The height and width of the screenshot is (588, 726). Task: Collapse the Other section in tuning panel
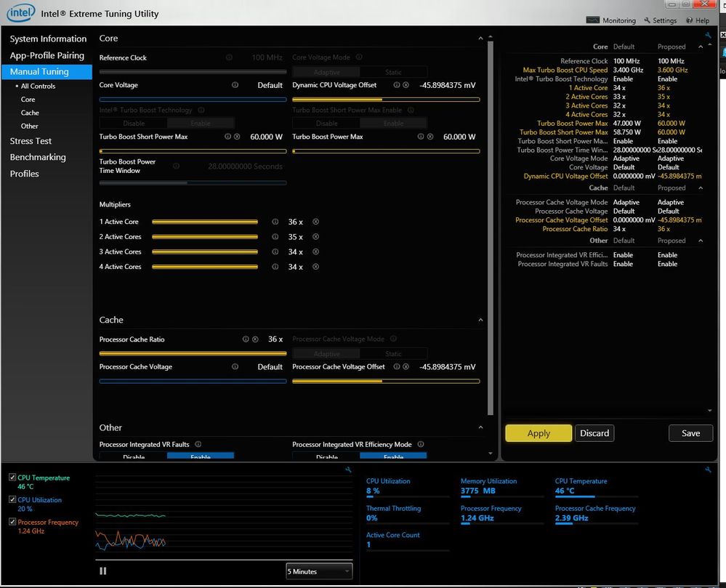480,427
